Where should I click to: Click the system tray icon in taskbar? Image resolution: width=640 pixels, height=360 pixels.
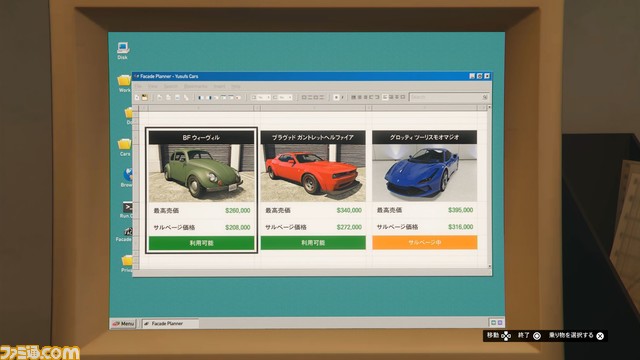496,322
